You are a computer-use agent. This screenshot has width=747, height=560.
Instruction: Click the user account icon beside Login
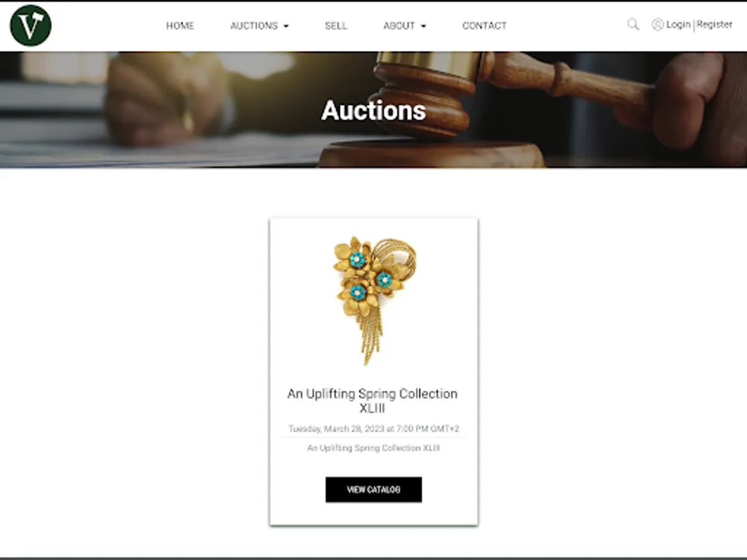coord(657,25)
